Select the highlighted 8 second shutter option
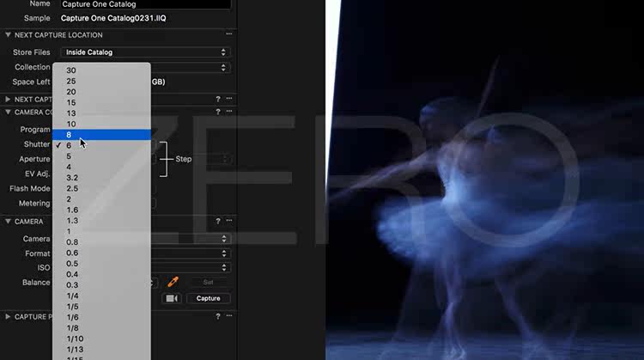This screenshot has width=644, height=360. (x=101, y=134)
